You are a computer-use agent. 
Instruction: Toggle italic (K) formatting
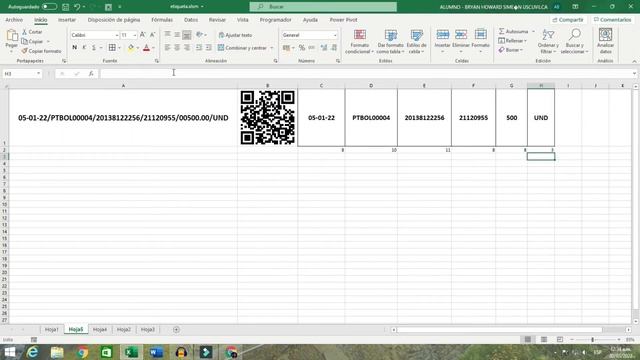pos(84,48)
